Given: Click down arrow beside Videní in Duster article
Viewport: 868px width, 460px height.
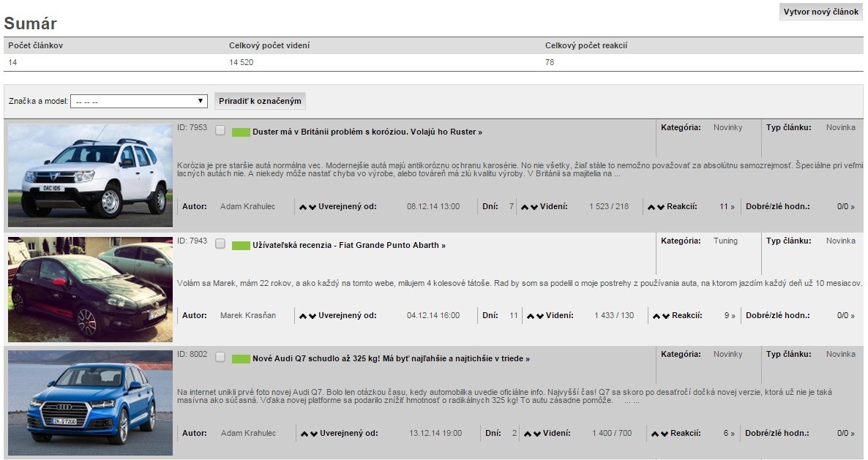Looking at the screenshot, I should 534,208.
